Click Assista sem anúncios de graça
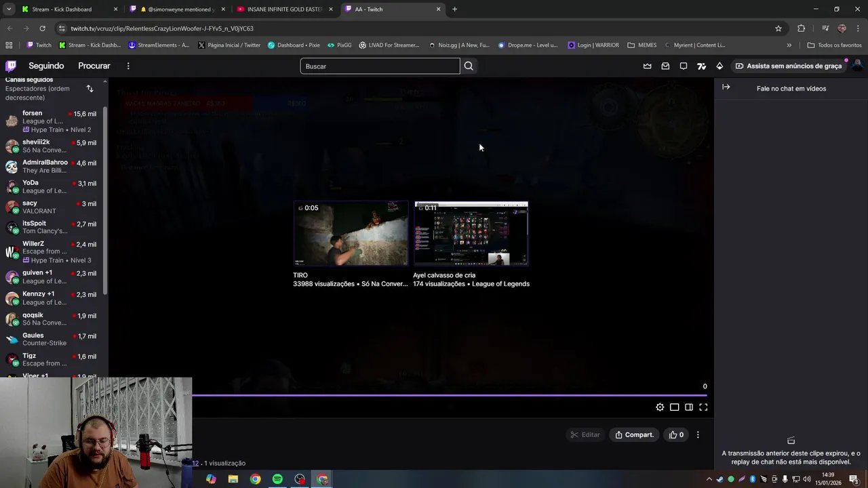The image size is (868, 488). point(788,66)
